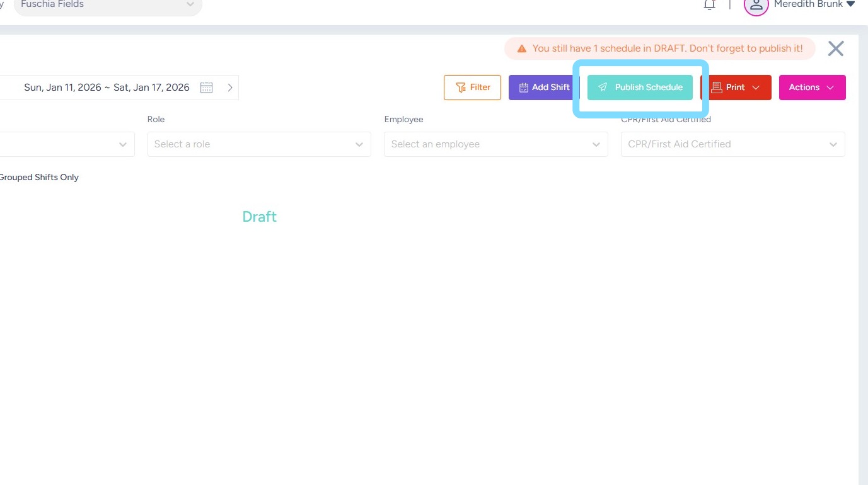Open the Select an employee dropdown
Screen dimensions: 868x485
click(x=496, y=144)
